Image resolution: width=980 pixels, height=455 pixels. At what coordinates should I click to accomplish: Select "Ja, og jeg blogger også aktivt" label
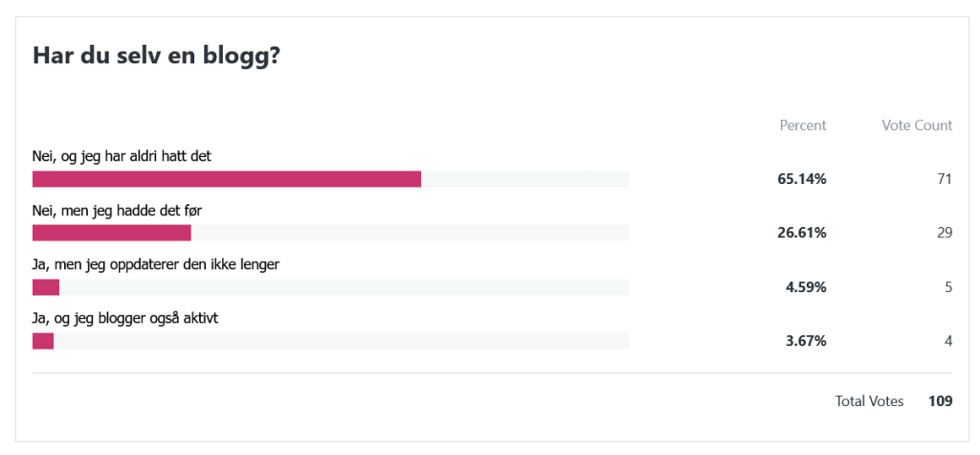[125, 318]
